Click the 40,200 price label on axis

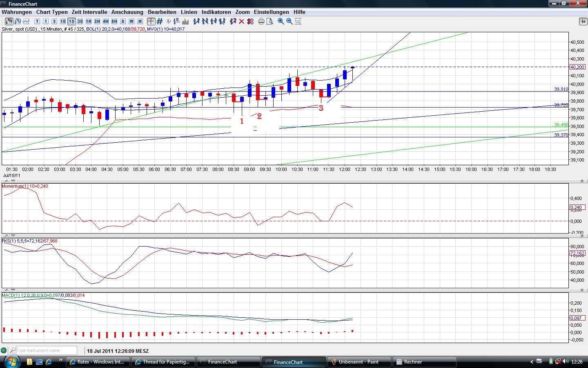577,67
